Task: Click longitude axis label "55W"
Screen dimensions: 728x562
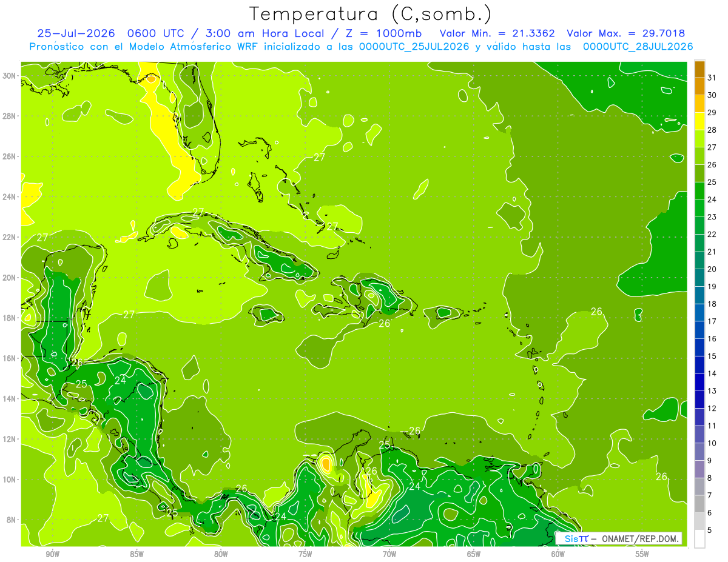Action: (642, 555)
